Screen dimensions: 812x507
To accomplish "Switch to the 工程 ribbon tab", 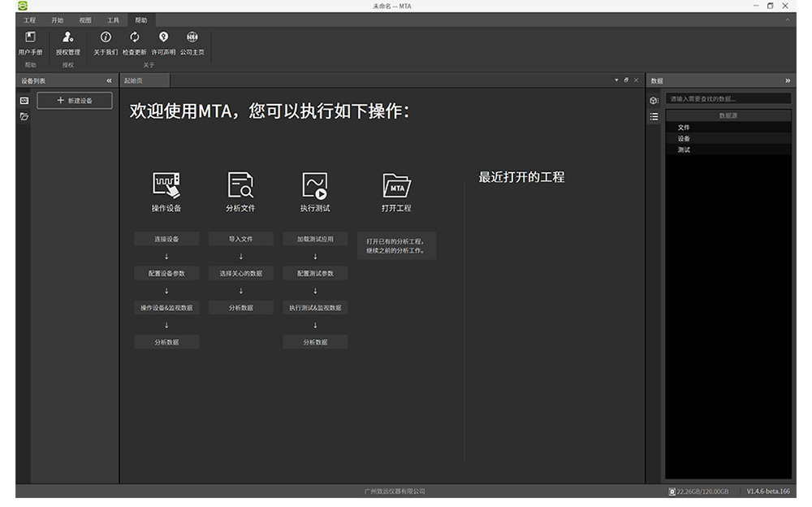I will tap(30, 19).
